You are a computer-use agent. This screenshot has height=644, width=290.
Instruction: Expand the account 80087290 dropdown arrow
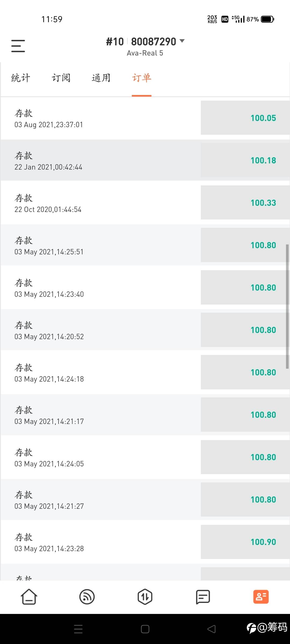point(182,41)
